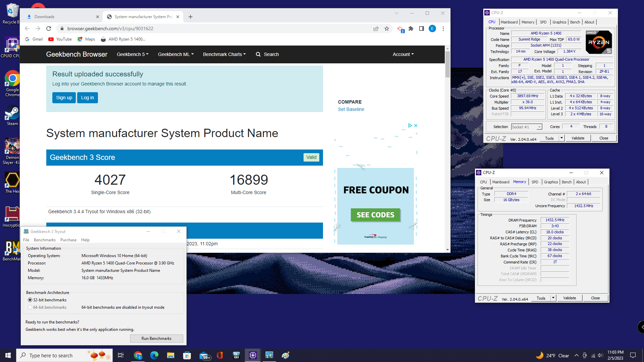Open Help menu in Geekbench 3 Tryout
The height and width of the screenshot is (362, 644).
tap(85, 240)
